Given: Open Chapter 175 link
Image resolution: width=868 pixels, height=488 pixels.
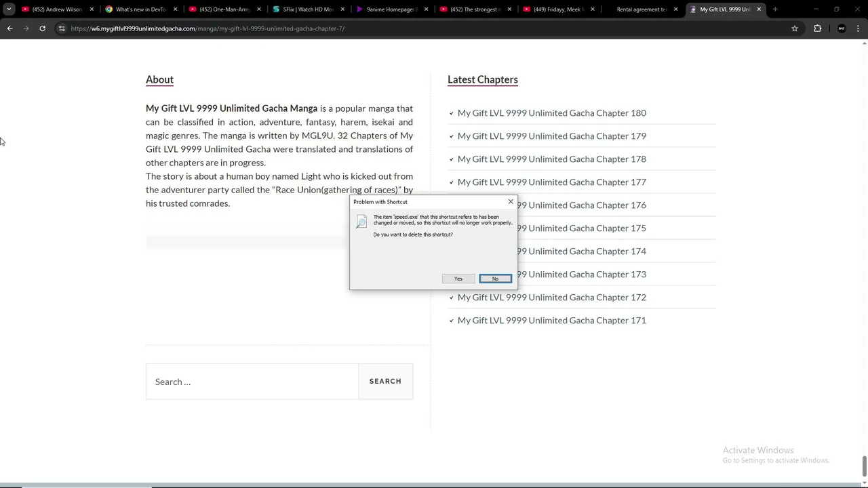Looking at the screenshot, I should click(582, 228).
